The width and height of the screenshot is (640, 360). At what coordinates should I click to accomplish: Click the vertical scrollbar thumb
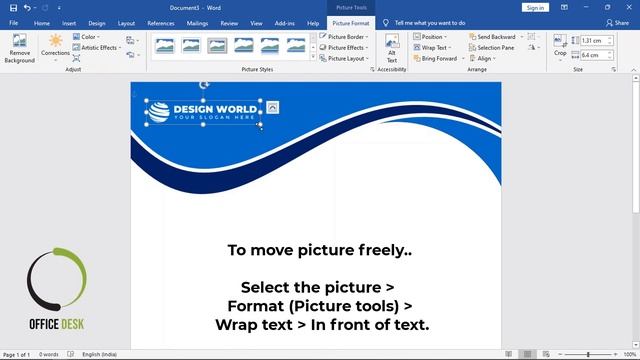pyautogui.click(x=636, y=147)
